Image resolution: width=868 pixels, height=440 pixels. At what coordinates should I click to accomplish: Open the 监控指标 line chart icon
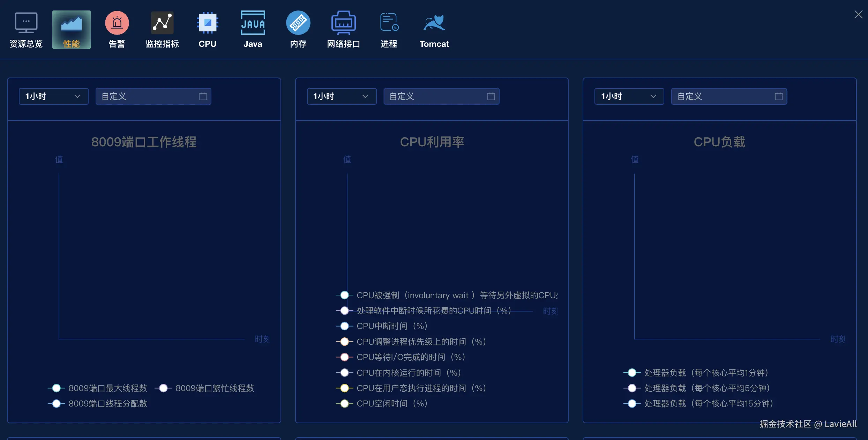162,23
